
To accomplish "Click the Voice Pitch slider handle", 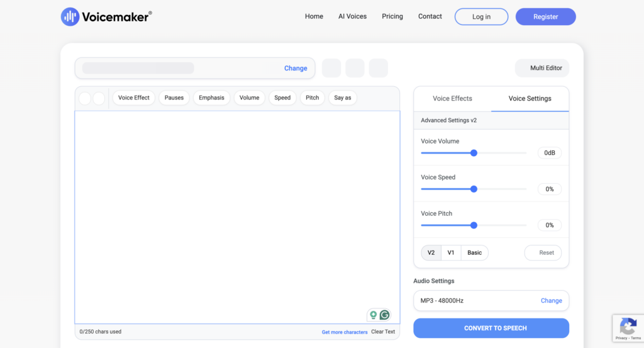I will coord(474,225).
